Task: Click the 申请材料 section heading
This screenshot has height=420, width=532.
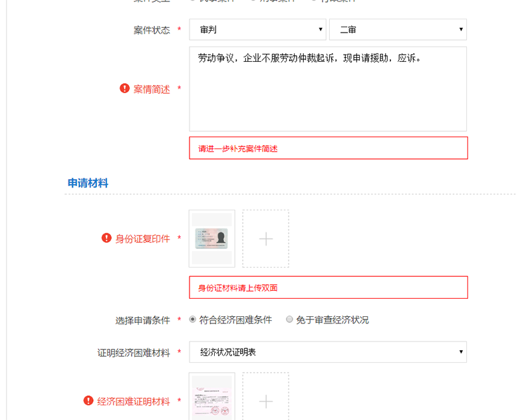Action: pos(88,183)
